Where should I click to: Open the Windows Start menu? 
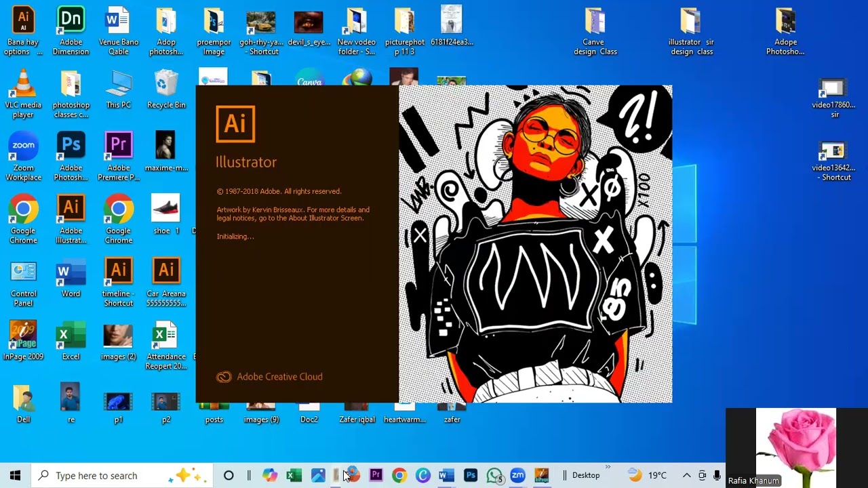16,475
